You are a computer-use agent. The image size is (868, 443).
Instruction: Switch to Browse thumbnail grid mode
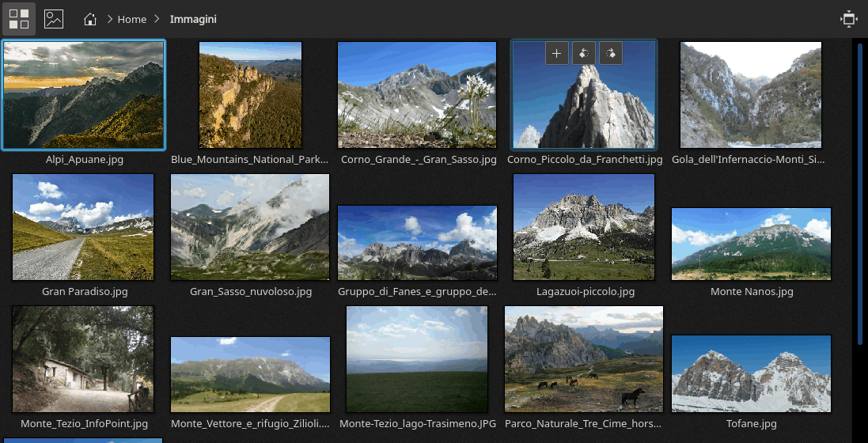(18, 19)
